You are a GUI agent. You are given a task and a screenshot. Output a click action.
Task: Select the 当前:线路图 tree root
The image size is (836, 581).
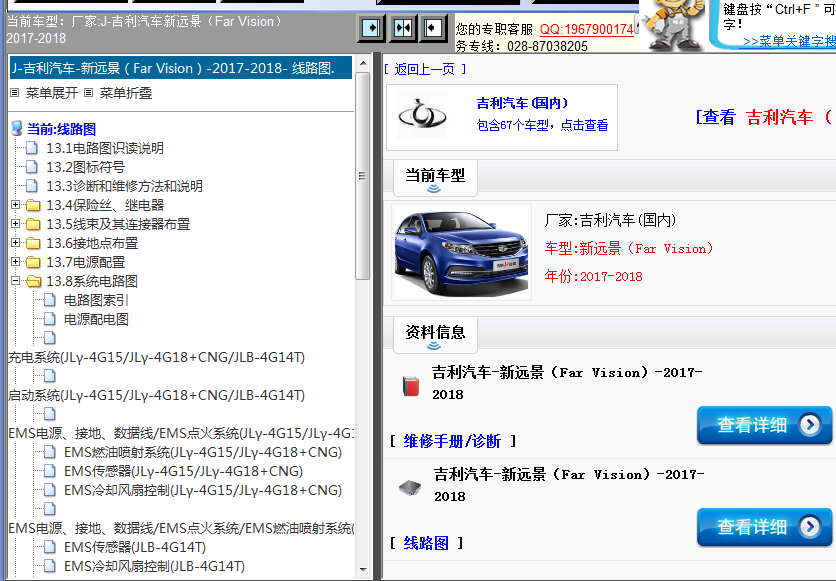[x=61, y=129]
